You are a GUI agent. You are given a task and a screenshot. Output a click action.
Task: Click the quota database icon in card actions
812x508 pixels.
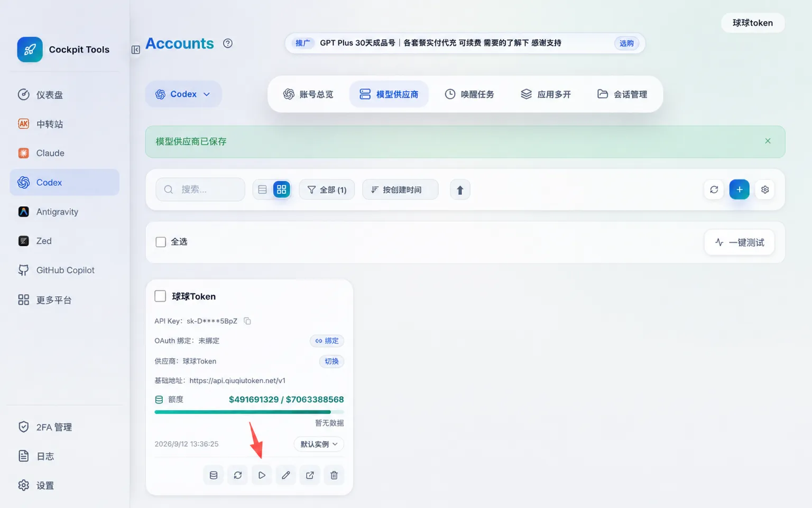214,475
